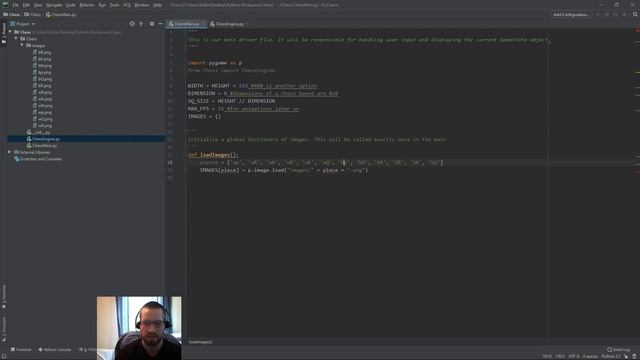Collapse the root Chess project node
640x360 pixels.
click(10, 32)
